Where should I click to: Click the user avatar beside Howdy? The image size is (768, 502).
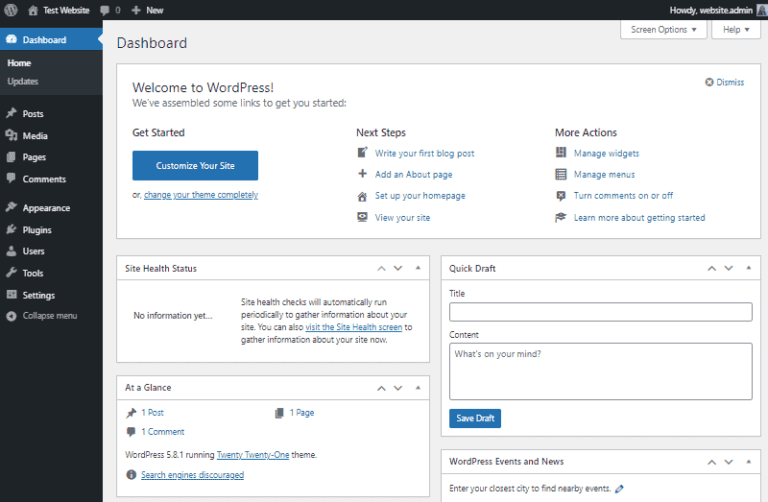coord(762,10)
